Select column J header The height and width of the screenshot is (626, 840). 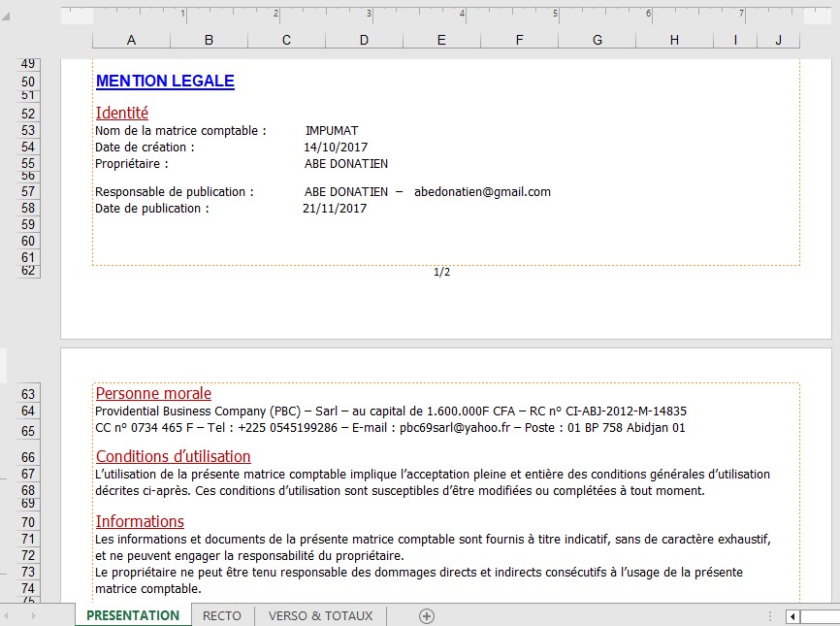(778, 40)
